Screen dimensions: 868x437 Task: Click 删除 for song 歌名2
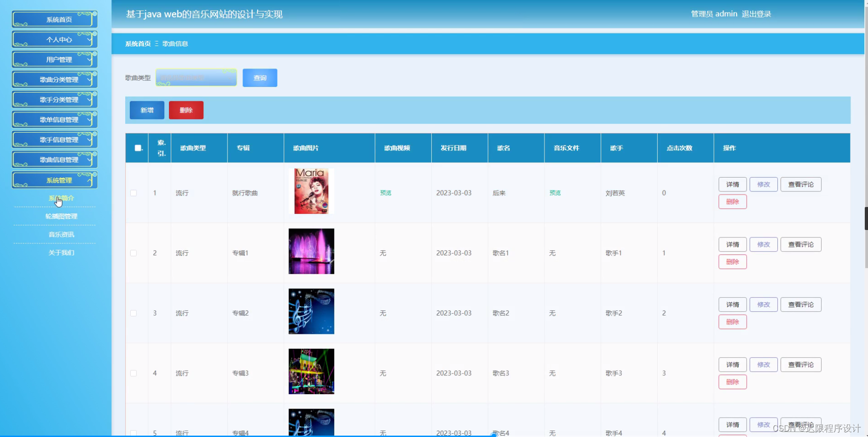pos(733,322)
